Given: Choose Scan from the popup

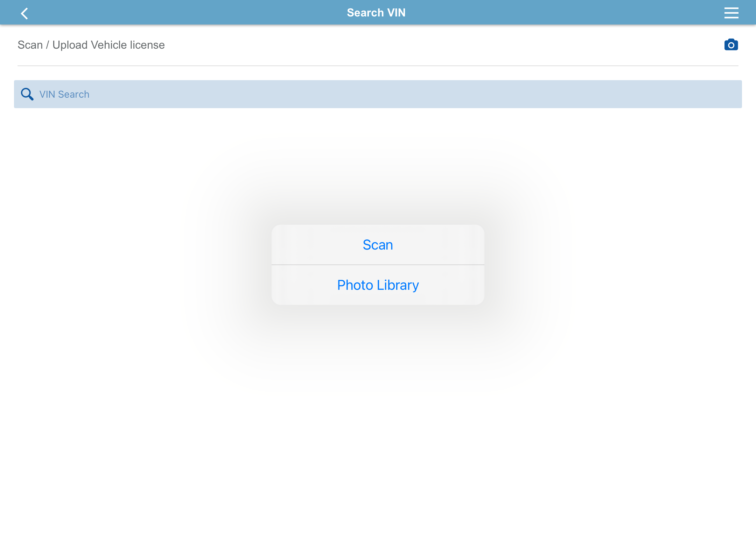Looking at the screenshot, I should [378, 245].
